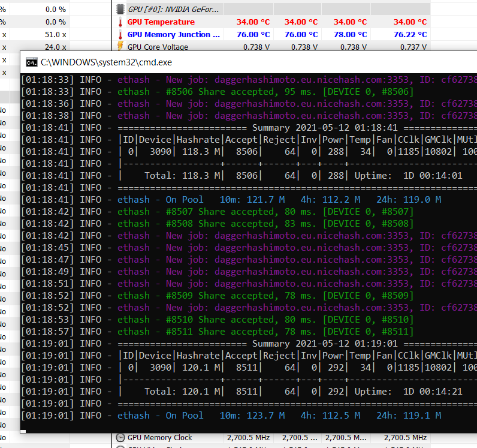Click the 24h: 119.1 M pool value
The height and width of the screenshot is (448, 477).
pos(409,416)
